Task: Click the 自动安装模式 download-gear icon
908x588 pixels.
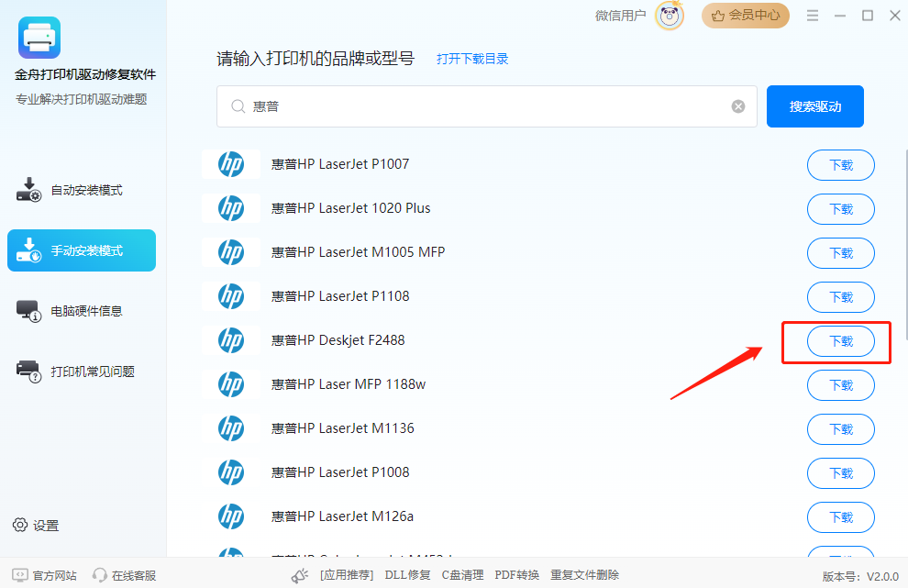Action: (x=28, y=190)
